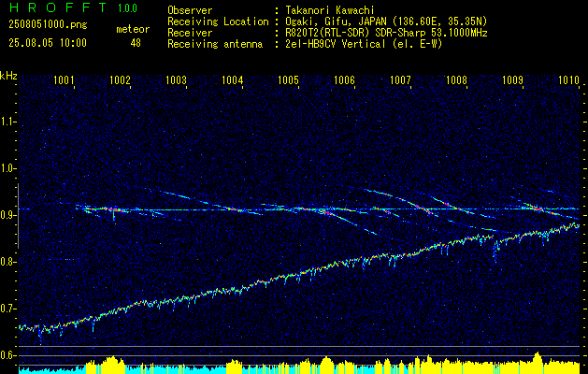The image size is (588, 374).
Task: Click the 1006 time marker
Action: pos(344,79)
